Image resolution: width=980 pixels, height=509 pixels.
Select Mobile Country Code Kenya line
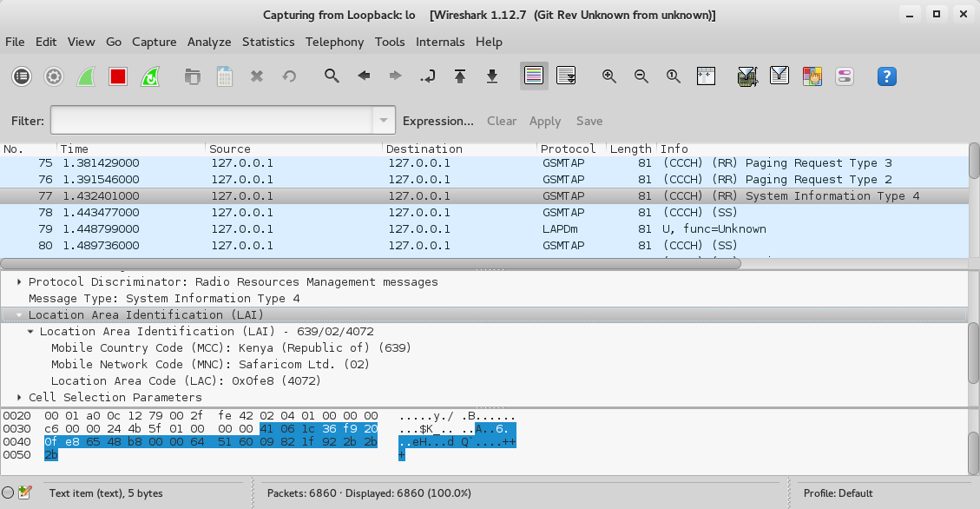click(231, 347)
